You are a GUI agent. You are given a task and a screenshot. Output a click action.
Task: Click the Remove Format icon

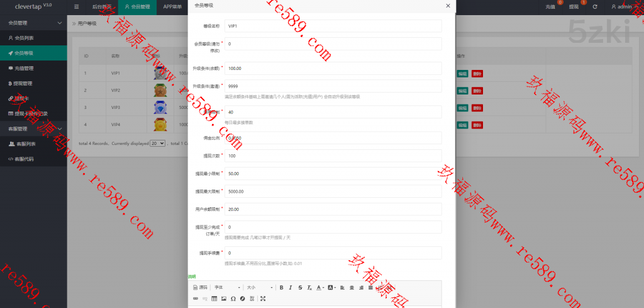pyautogui.click(x=309, y=287)
